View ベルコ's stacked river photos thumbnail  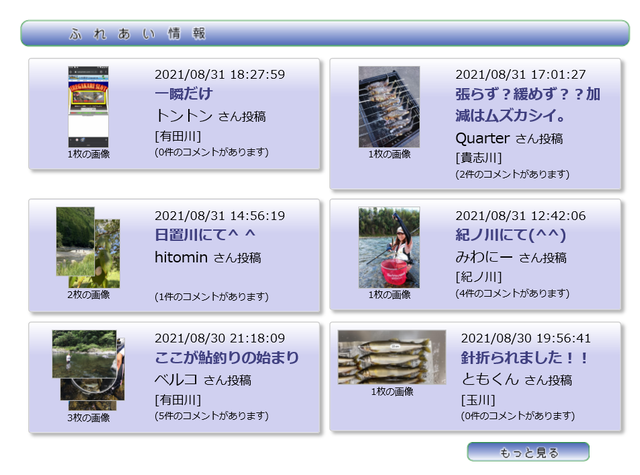88,370
